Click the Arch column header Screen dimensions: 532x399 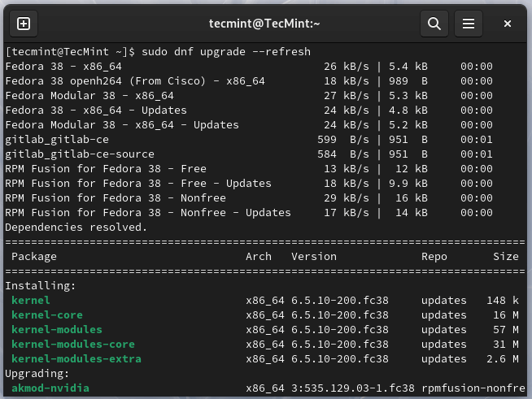pyautogui.click(x=259, y=257)
